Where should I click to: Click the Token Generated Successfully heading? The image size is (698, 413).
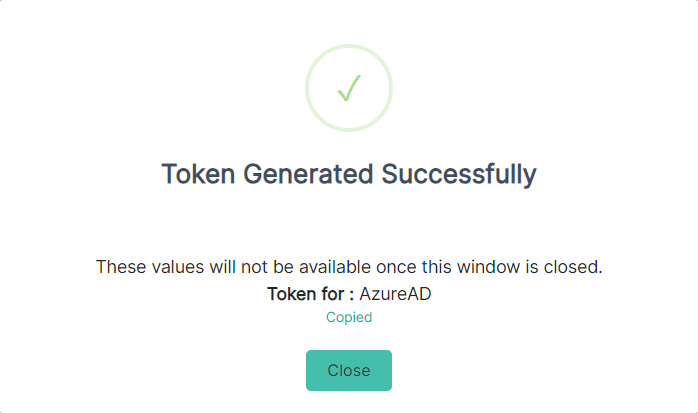coord(349,174)
